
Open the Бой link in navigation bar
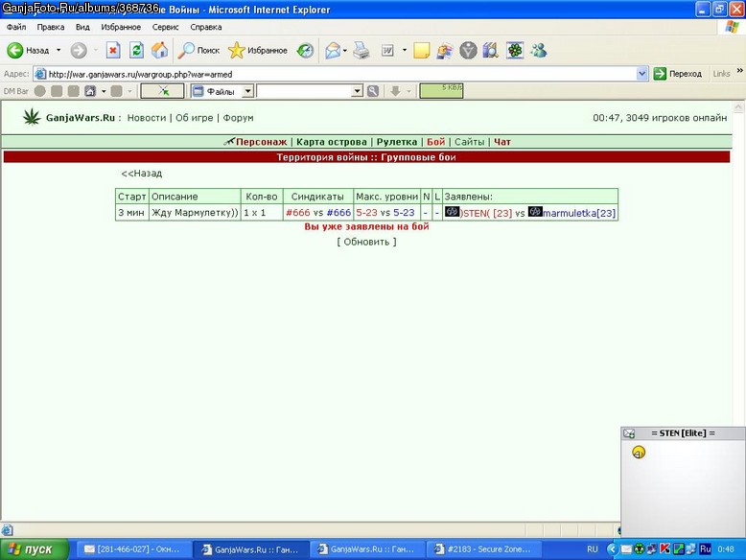coord(435,142)
